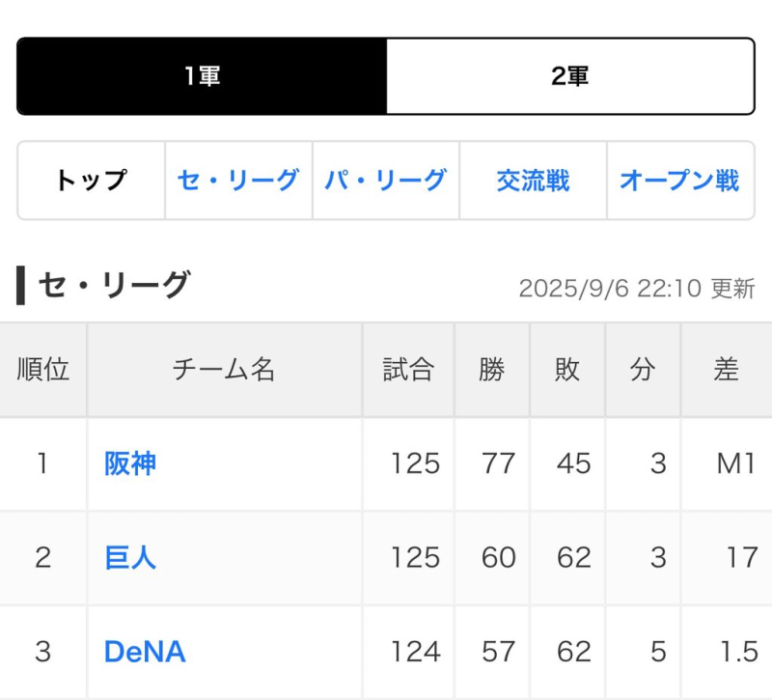The height and width of the screenshot is (700, 772).
Task: Click the セ・リーグ section heading
Action: (114, 286)
